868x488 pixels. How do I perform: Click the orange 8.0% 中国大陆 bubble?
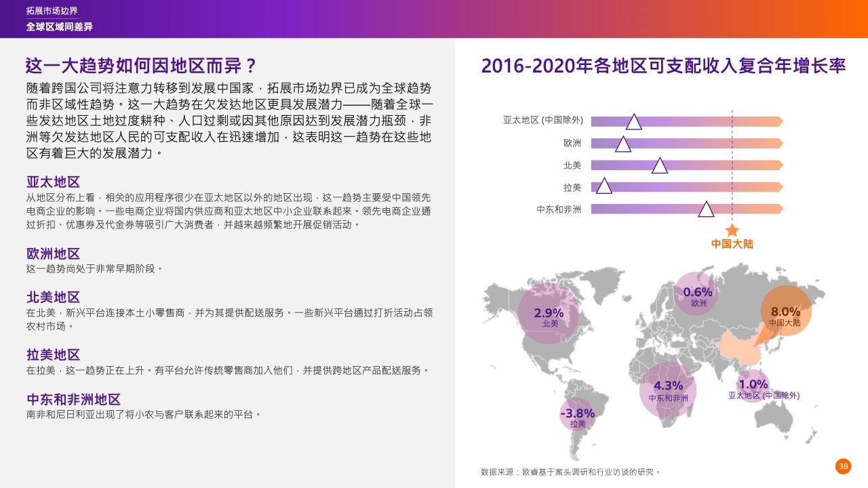click(x=785, y=312)
